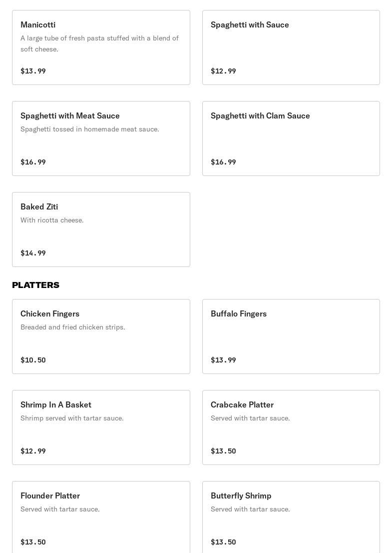
Task: Click the Chicken Fingers $10.50 price
Action: [x=33, y=359]
